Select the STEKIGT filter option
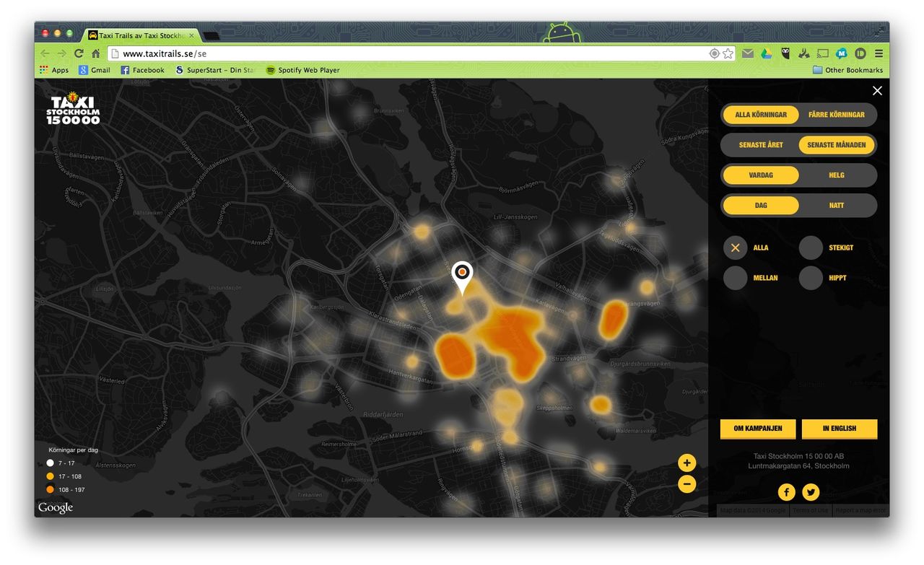Screen dimensions: 924x565 810,248
